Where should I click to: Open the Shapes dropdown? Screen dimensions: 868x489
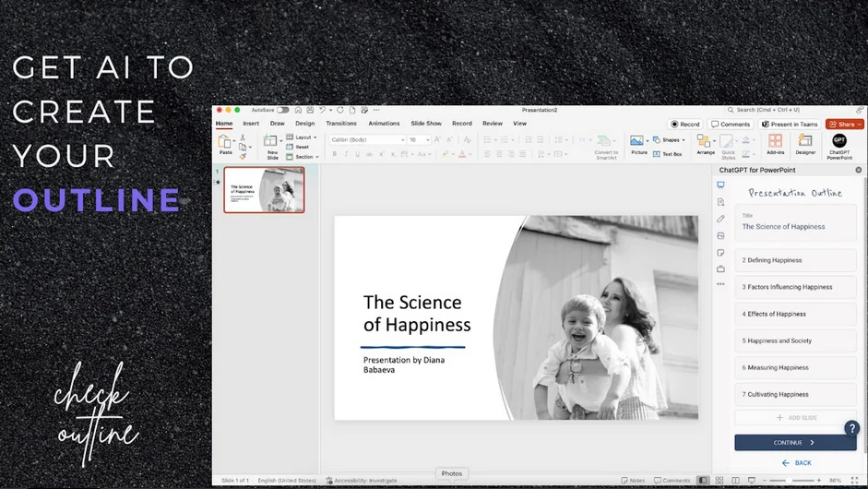(x=670, y=139)
